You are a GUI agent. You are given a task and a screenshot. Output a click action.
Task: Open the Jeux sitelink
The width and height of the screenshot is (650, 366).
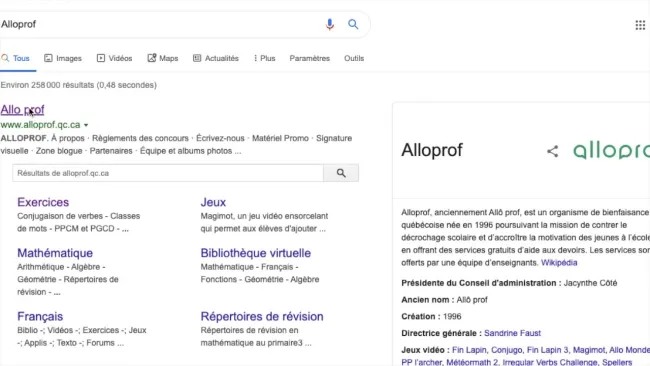(x=213, y=202)
